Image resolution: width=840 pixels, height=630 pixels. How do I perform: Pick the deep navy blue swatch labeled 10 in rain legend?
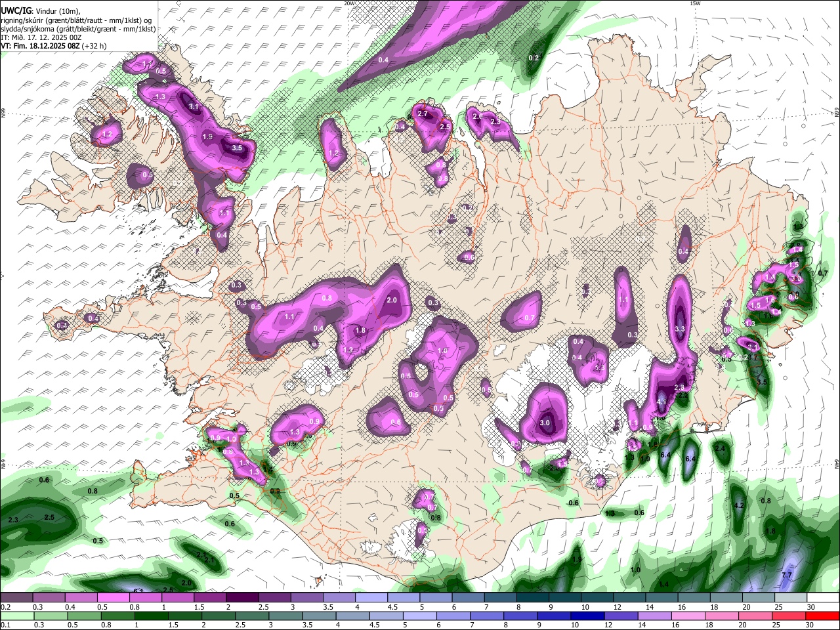pos(587,616)
